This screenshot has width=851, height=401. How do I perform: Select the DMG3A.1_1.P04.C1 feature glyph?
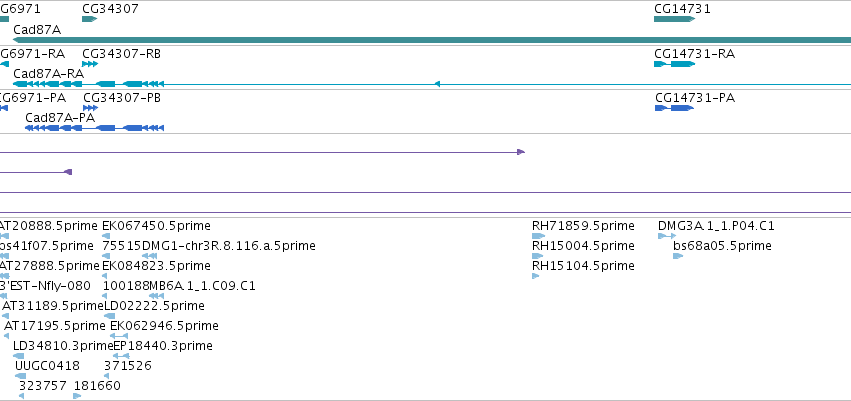(667, 236)
